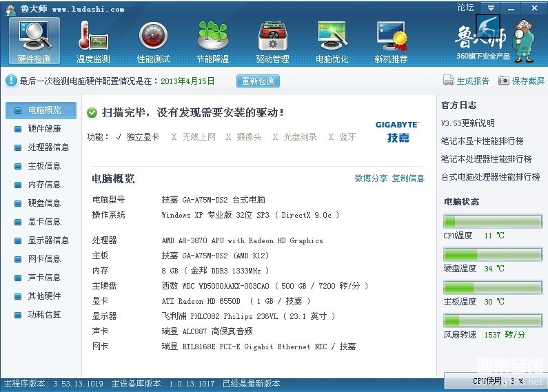
Task: Open the 性能测试 performance test
Action: (153, 41)
